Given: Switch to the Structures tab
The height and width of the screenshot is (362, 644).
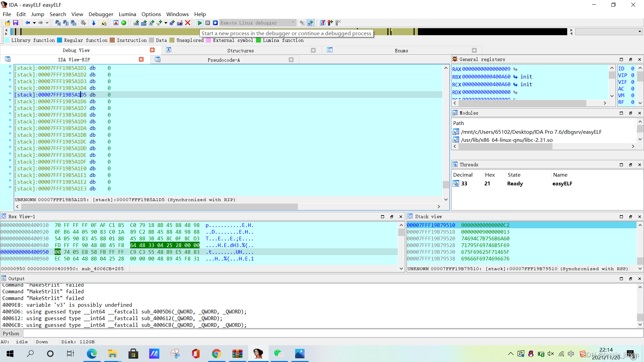Looking at the screenshot, I should pyautogui.click(x=240, y=50).
